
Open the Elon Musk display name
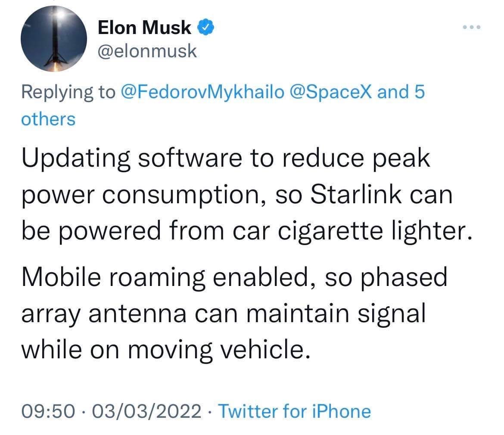click(x=144, y=27)
